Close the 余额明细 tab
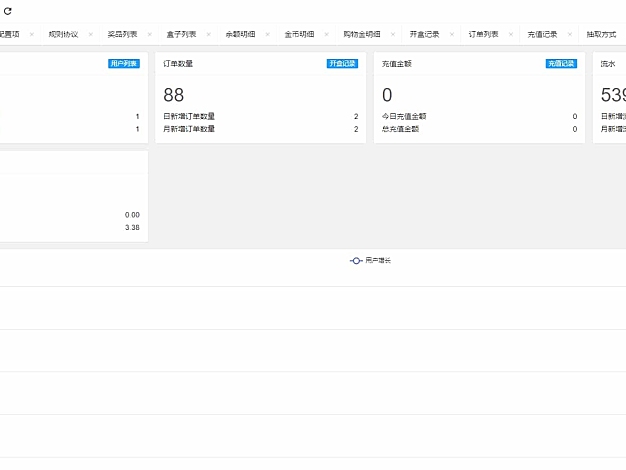This screenshot has width=626, height=470. coord(267,34)
